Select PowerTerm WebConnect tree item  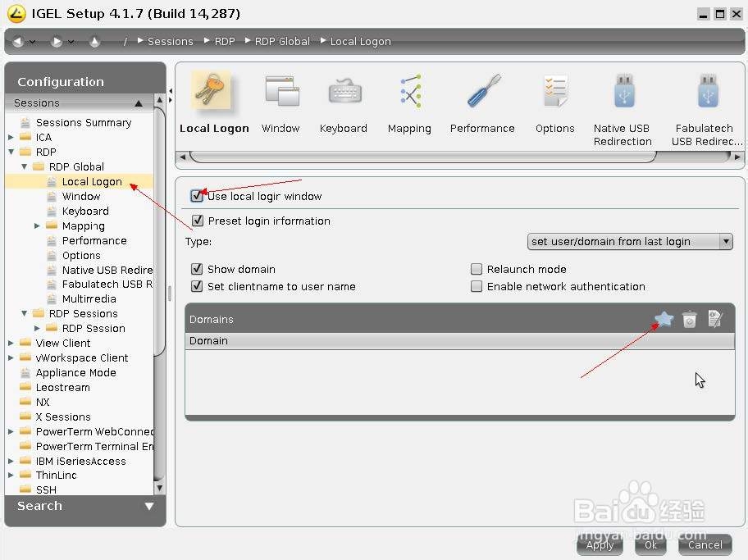click(x=94, y=432)
